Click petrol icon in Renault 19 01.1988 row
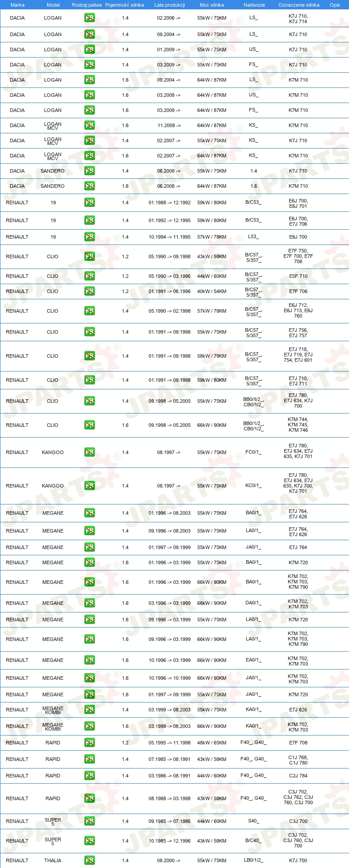 (90, 203)
